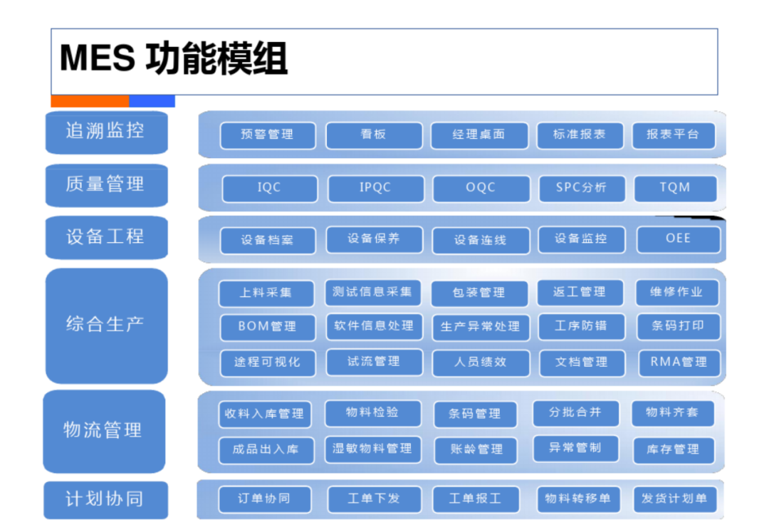Select the 工单下发 module
Image resolution: width=769 pixels, height=532 pixels.
tap(375, 500)
